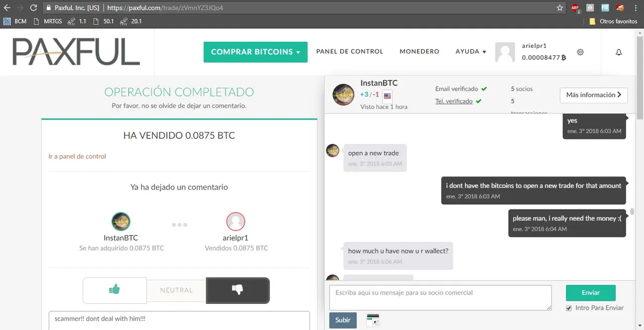The width and height of the screenshot is (644, 330).
Task: Open the BCM bookmark
Action: pos(15,21)
